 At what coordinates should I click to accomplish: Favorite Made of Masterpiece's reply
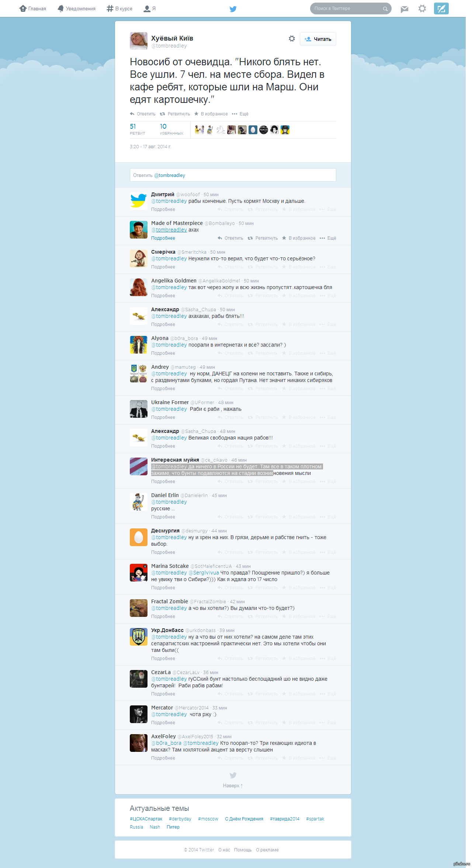click(299, 238)
